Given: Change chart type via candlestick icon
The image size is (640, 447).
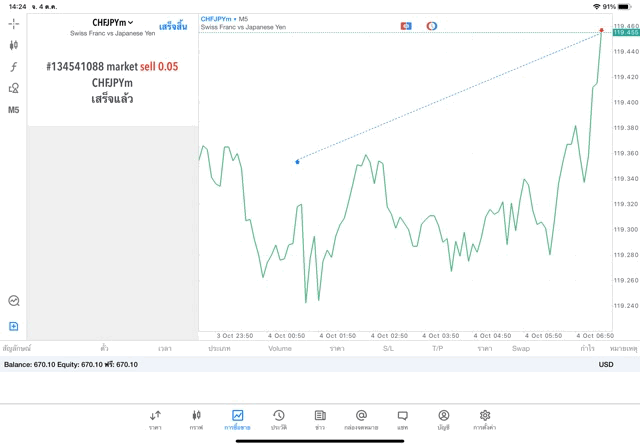Looking at the screenshot, I should (x=14, y=45).
